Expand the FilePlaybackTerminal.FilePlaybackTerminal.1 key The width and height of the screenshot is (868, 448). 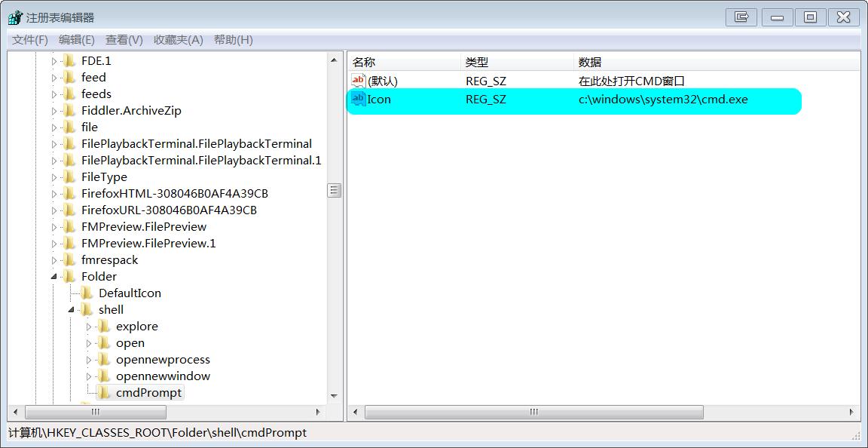click(x=54, y=161)
